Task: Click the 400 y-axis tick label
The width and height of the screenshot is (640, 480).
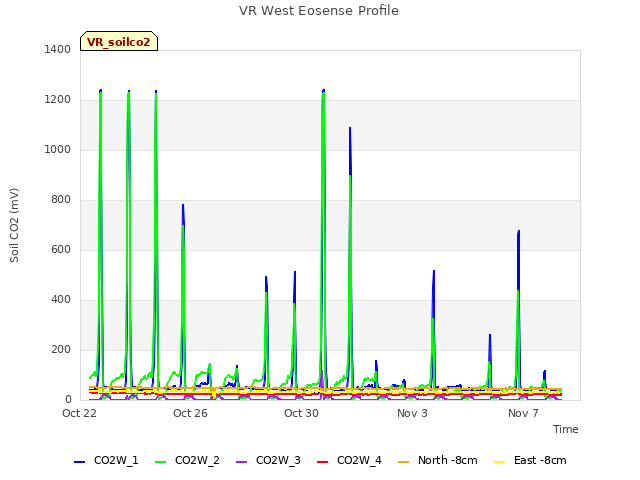Action: coord(61,300)
